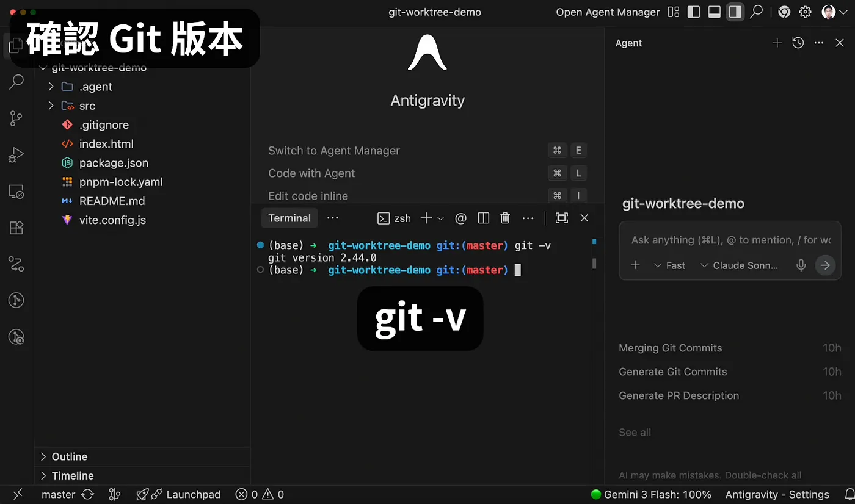Toggle maximized terminal panel size
The image size is (855, 504).
pos(562,218)
